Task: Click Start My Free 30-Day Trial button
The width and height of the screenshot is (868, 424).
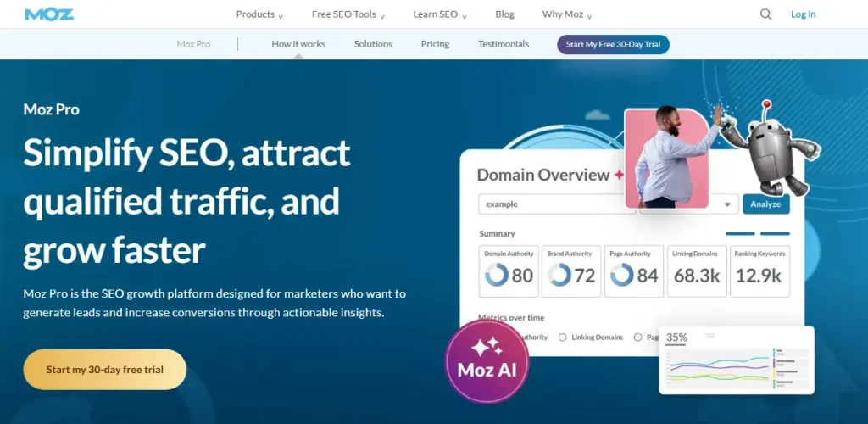Action: click(x=614, y=45)
